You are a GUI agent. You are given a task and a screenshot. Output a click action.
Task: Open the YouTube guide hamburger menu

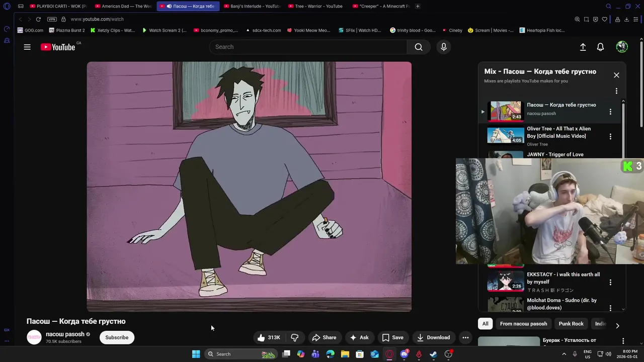point(27,47)
